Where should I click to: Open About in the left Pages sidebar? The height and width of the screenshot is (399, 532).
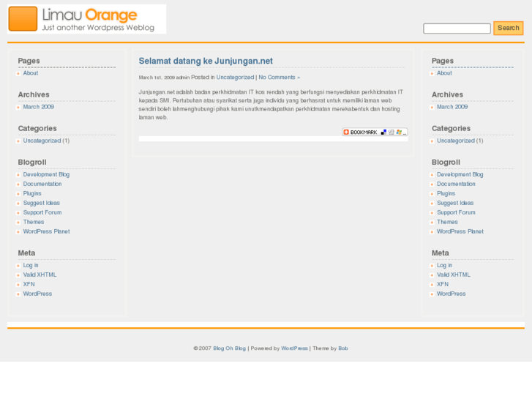(x=31, y=73)
